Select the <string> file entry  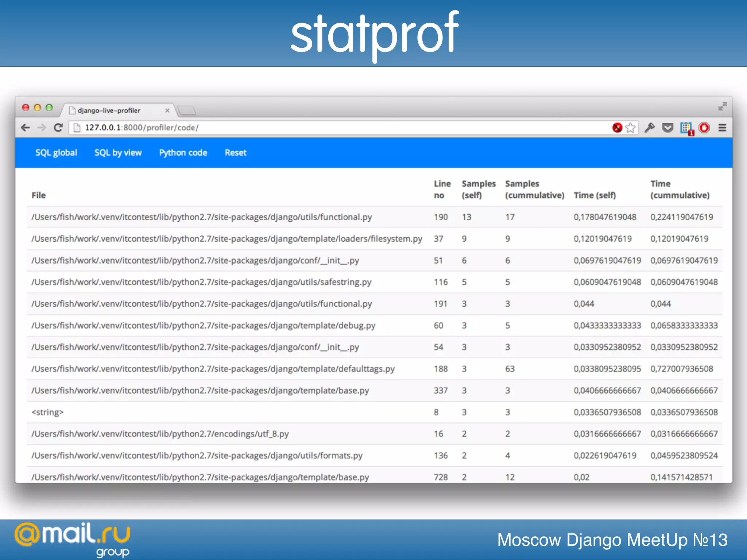47,412
